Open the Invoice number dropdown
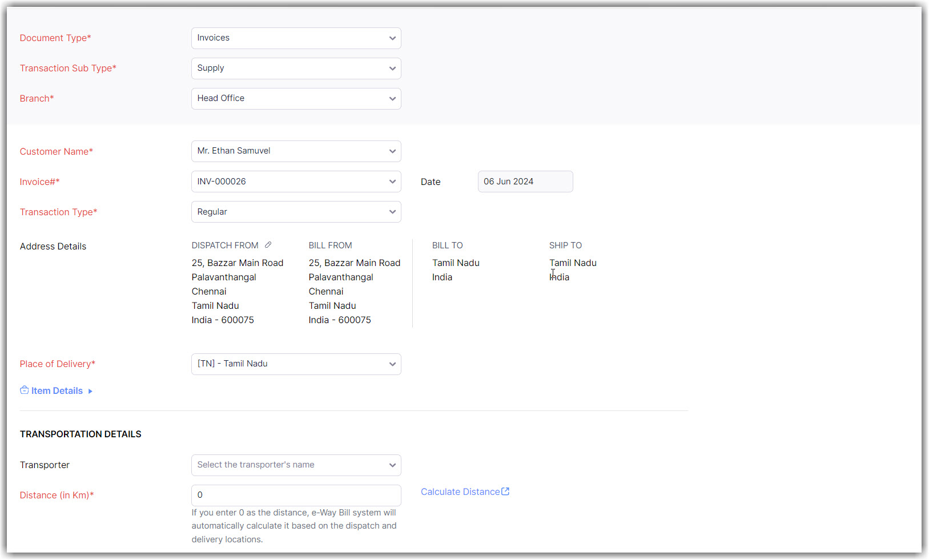929x560 pixels. [296, 182]
